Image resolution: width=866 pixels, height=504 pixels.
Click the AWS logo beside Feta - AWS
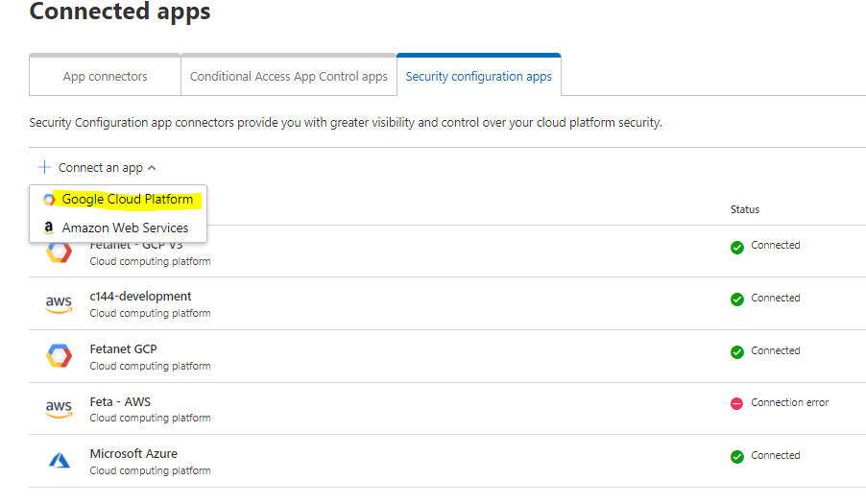pos(59,409)
